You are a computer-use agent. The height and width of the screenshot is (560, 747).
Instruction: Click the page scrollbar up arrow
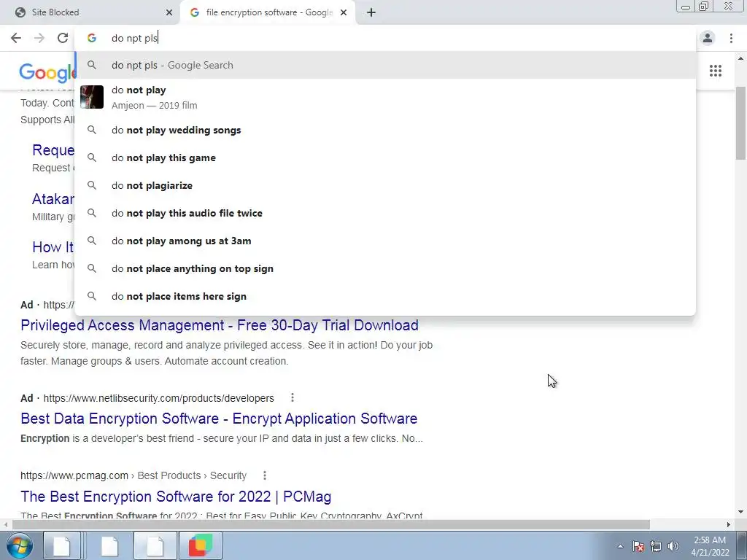[741, 58]
